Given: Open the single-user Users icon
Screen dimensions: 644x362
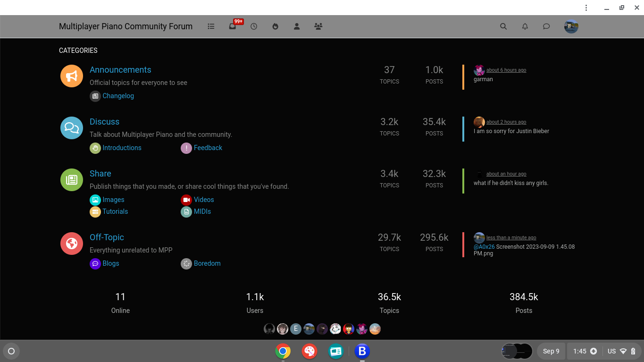Looking at the screenshot, I should click(297, 26).
